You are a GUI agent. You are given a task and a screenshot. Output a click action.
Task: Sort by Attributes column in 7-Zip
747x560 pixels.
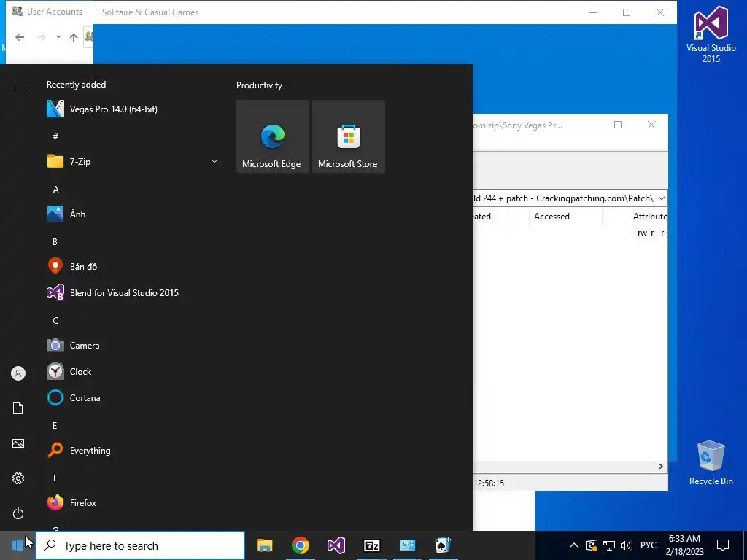coord(650,216)
